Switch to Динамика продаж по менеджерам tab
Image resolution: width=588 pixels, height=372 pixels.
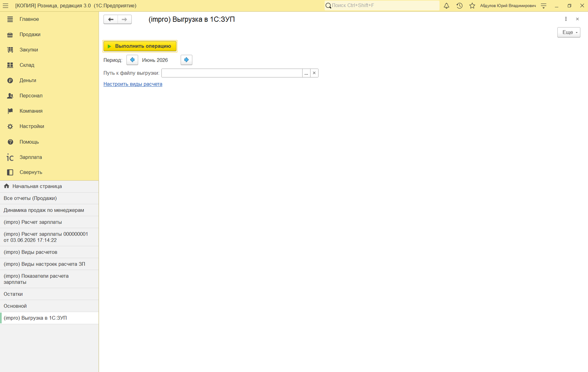[49, 210]
